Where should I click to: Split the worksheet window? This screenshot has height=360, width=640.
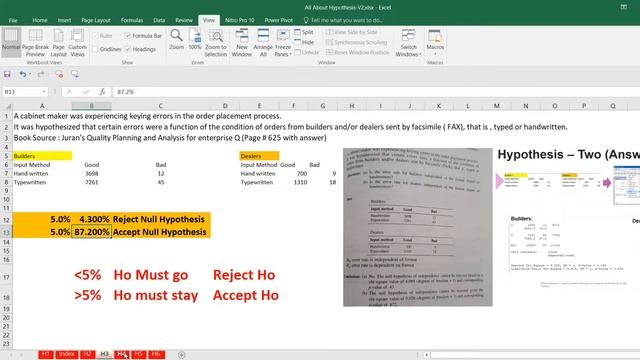point(304,32)
